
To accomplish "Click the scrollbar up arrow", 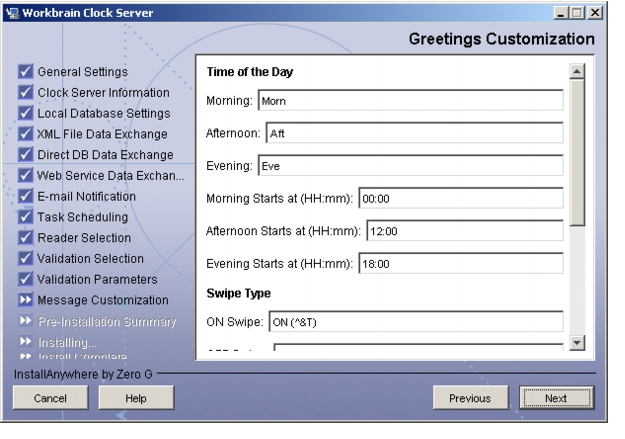I will point(577,71).
